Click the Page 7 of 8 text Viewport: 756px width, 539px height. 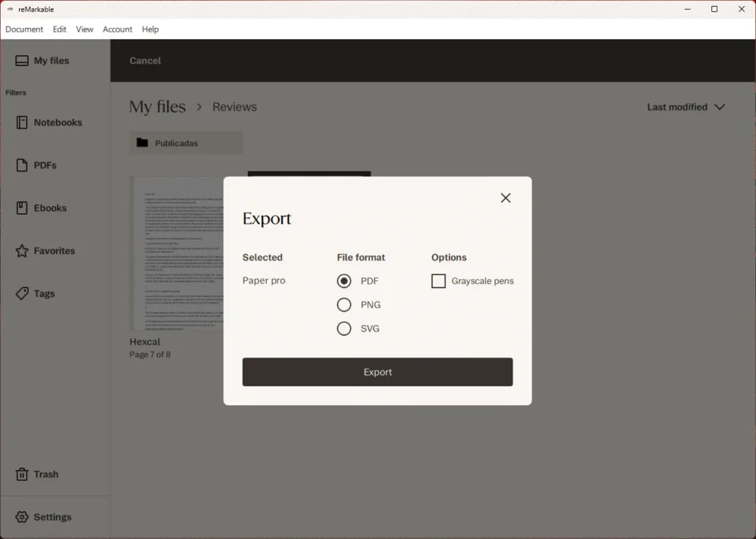[x=150, y=355]
